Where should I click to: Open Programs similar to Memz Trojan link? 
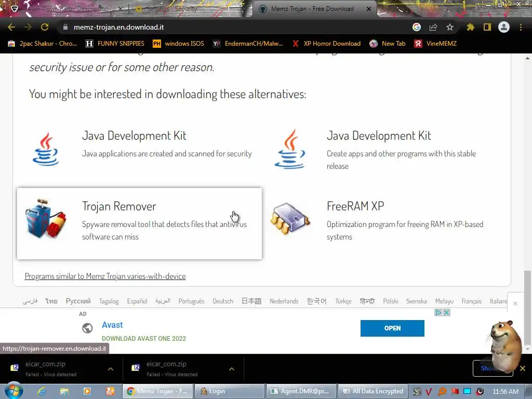(x=105, y=276)
